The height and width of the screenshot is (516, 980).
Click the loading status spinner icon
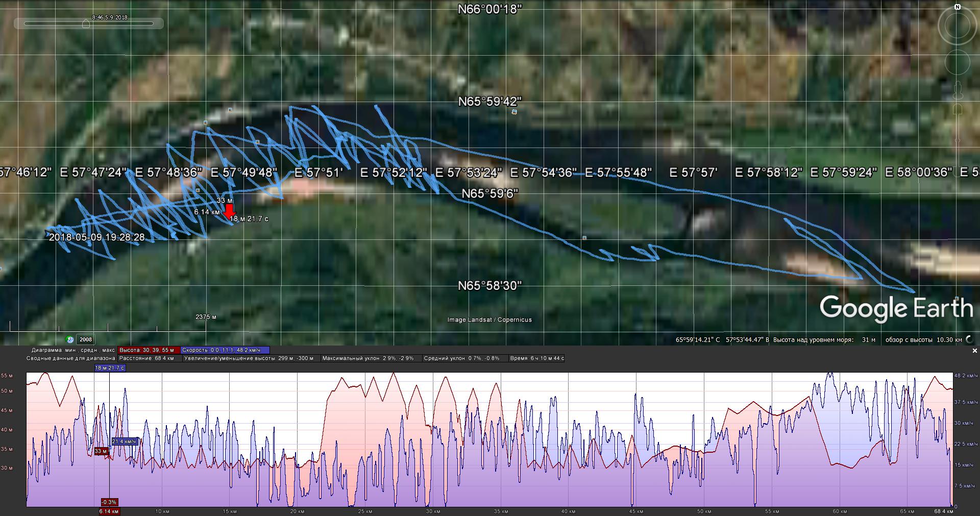[969, 339]
